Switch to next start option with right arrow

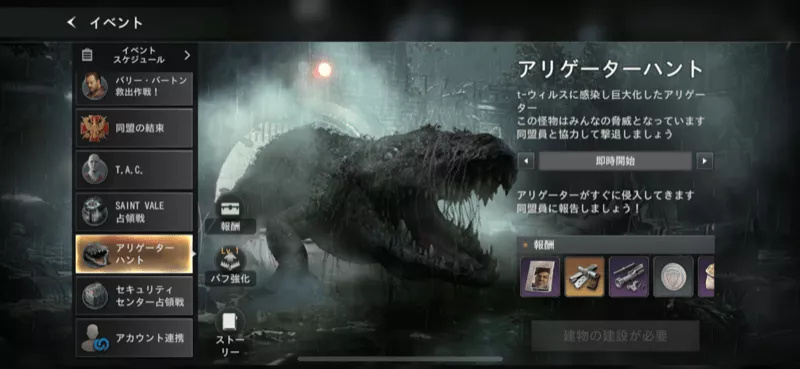click(705, 161)
